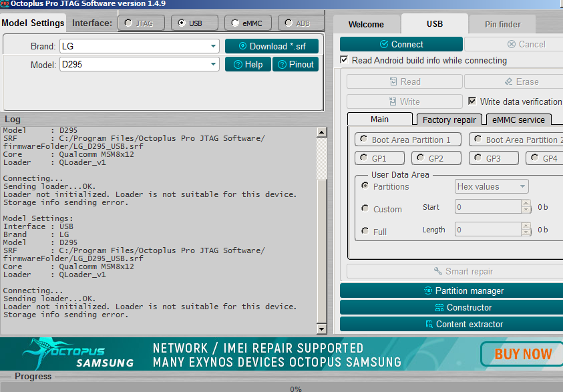Click the log scrollbar up arrow

coord(322,132)
